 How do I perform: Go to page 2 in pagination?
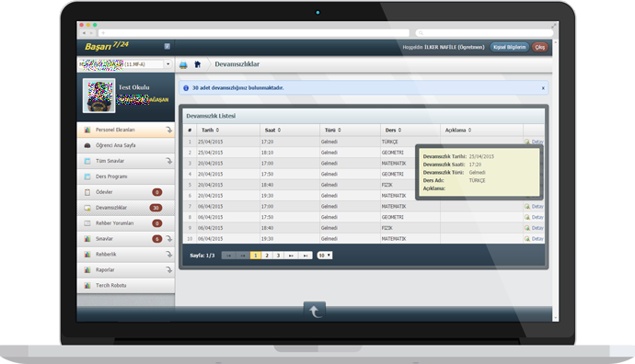pyautogui.click(x=267, y=256)
